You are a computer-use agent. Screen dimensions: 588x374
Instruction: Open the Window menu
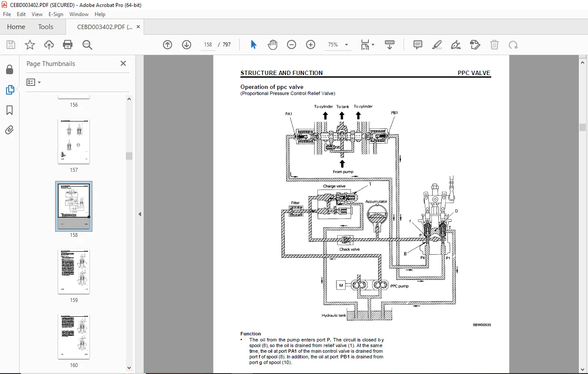pos(79,14)
